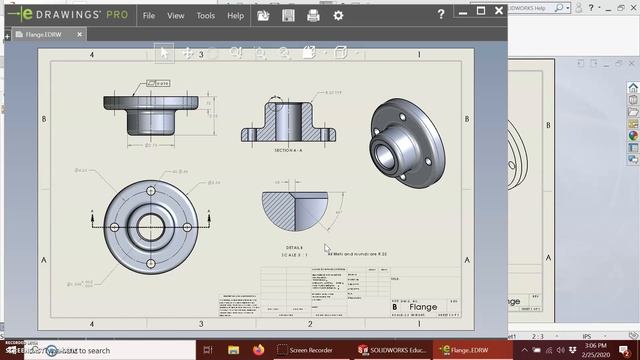Open the Custom Properties task pane tab
Viewport: 640px width, 360px height.
tap(633, 147)
